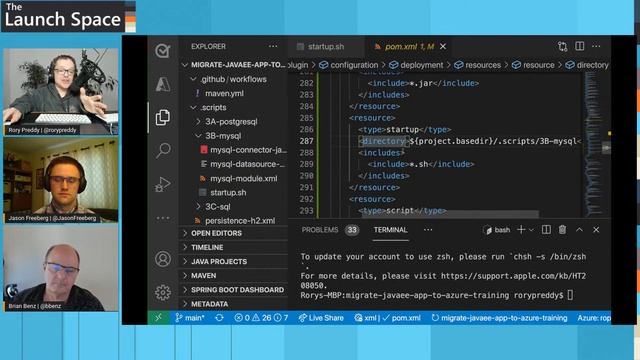Click xml pom.xml status entry
Image resolution: width=640 pixels, height=360 pixels.
tap(387, 318)
